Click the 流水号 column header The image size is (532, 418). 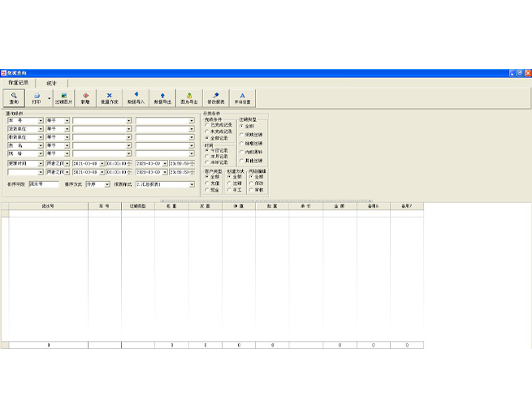tap(48, 206)
